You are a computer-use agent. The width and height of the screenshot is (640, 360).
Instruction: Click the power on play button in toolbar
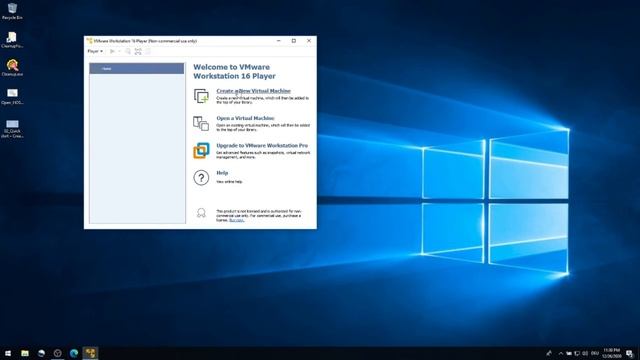point(112,51)
